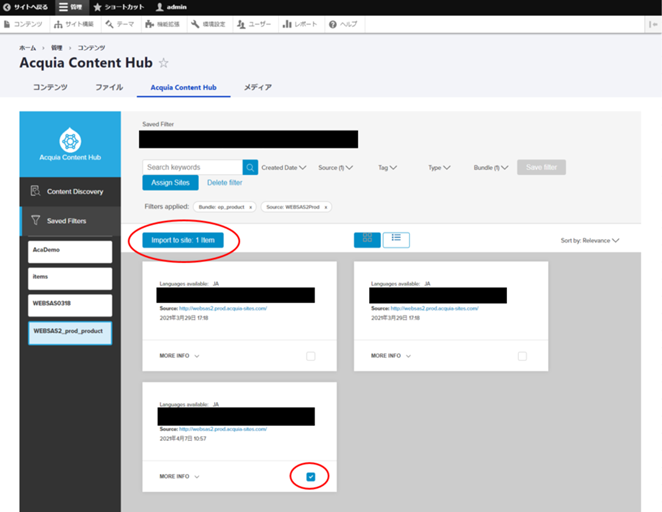The image size is (662, 512).
Task: Toggle toolbar orientation icon at right edge
Action: [x=653, y=24]
